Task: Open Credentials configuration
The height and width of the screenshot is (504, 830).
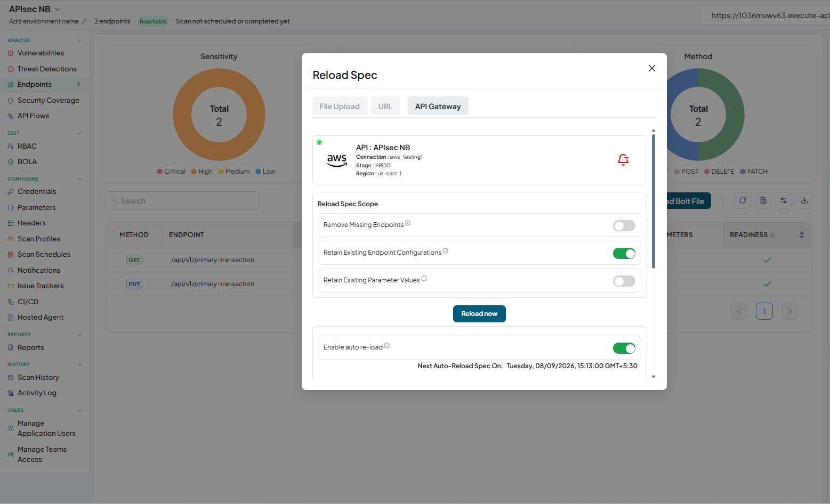Action: pyautogui.click(x=37, y=192)
